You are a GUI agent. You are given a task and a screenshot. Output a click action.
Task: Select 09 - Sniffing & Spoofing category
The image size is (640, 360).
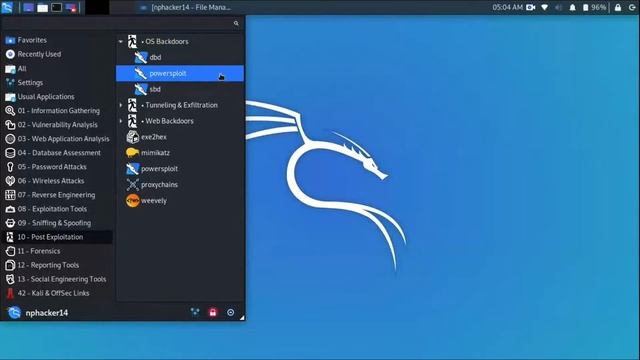57,223
